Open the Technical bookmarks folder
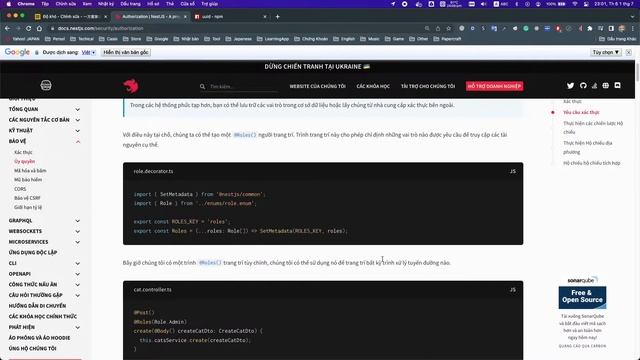The height and width of the screenshot is (360, 640). coord(82,39)
